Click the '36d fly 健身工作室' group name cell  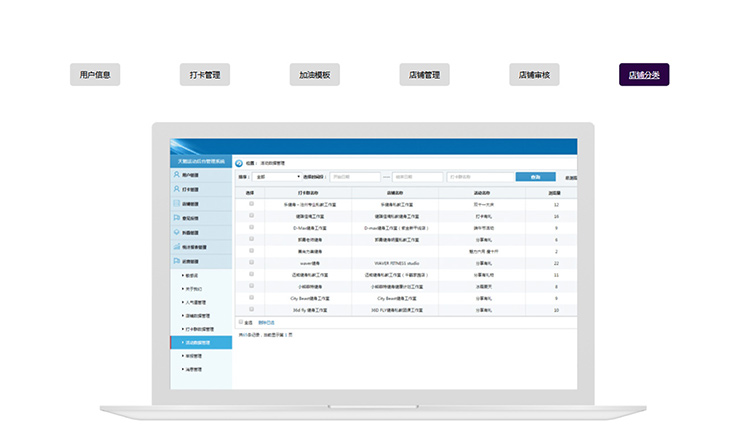(x=310, y=310)
